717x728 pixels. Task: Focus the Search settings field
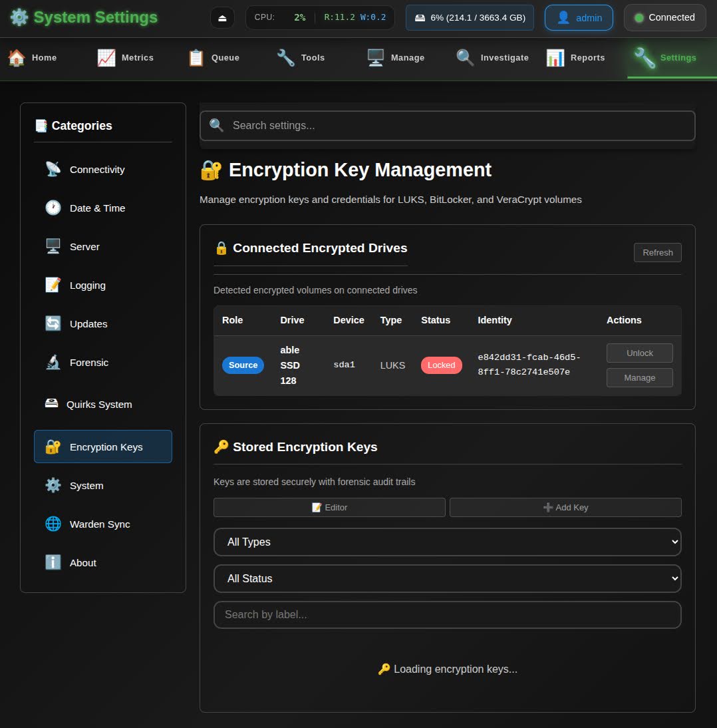click(448, 125)
